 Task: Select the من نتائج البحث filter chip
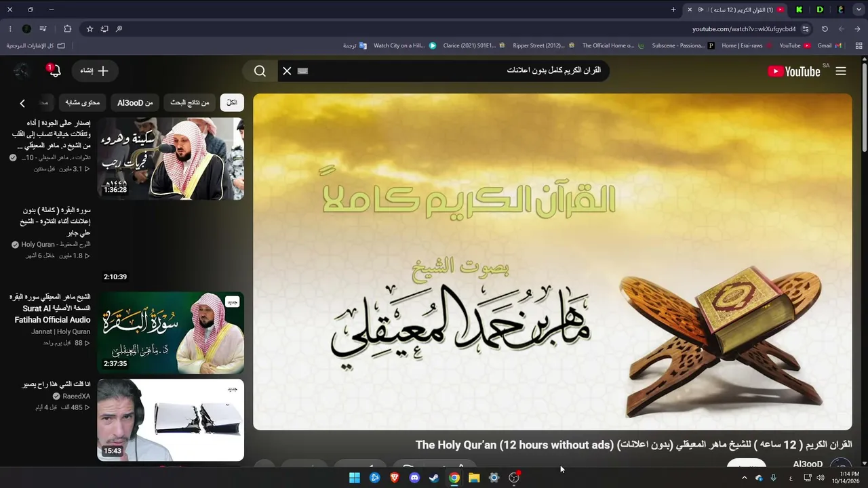click(189, 103)
